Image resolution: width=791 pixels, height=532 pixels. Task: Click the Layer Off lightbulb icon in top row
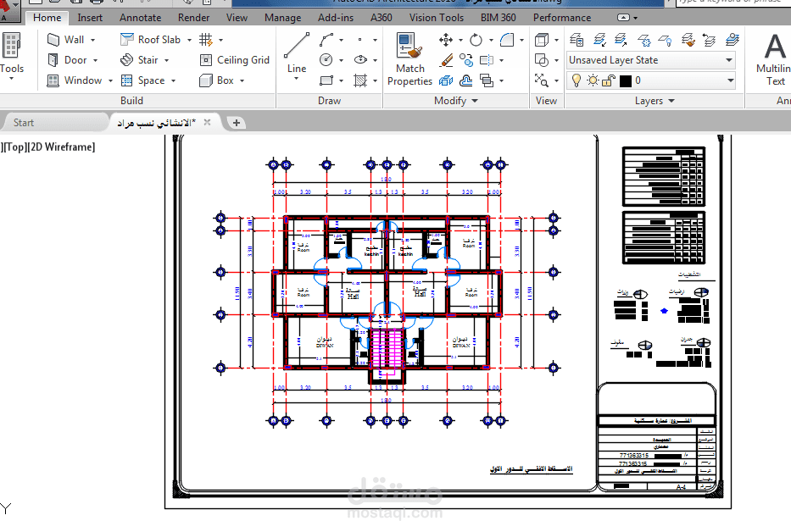[x=666, y=39]
